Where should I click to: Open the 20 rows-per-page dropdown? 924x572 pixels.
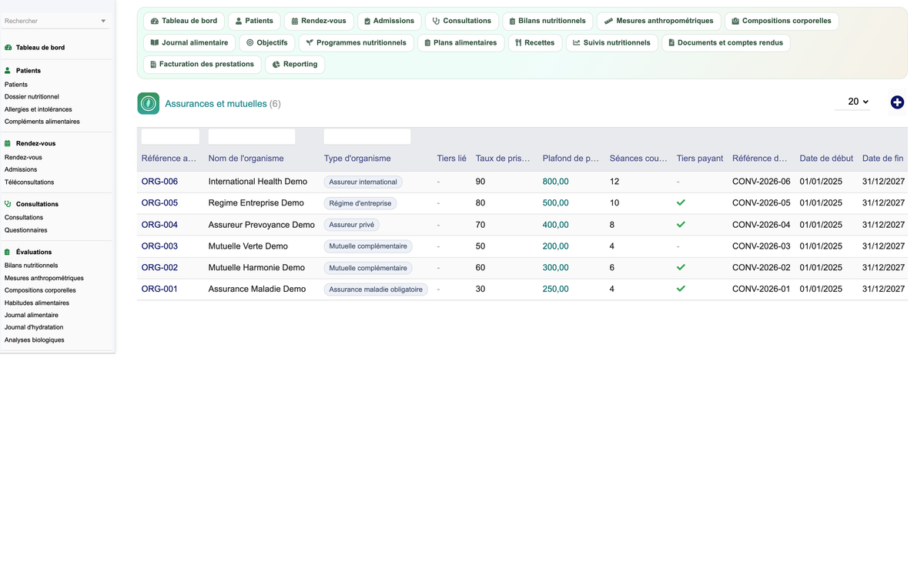(x=852, y=102)
